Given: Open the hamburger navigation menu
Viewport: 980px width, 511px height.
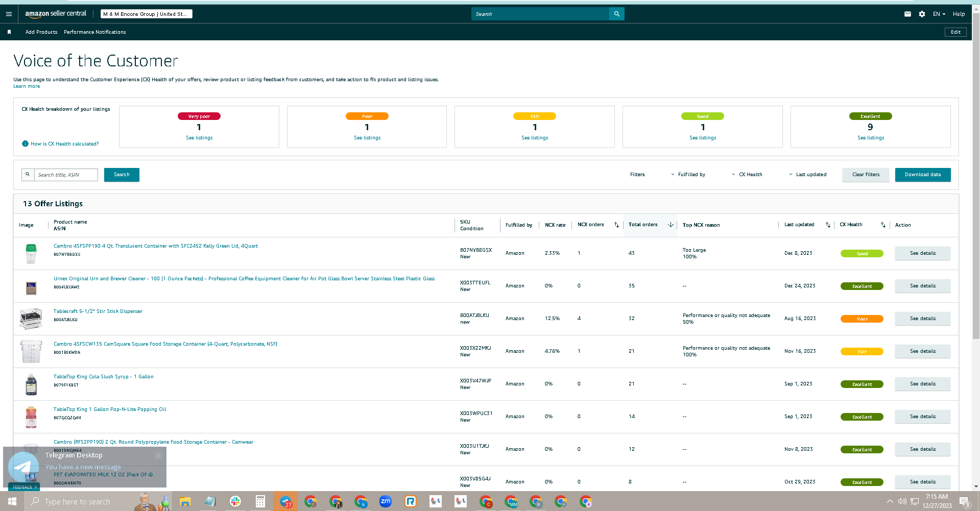Looking at the screenshot, I should pos(9,14).
